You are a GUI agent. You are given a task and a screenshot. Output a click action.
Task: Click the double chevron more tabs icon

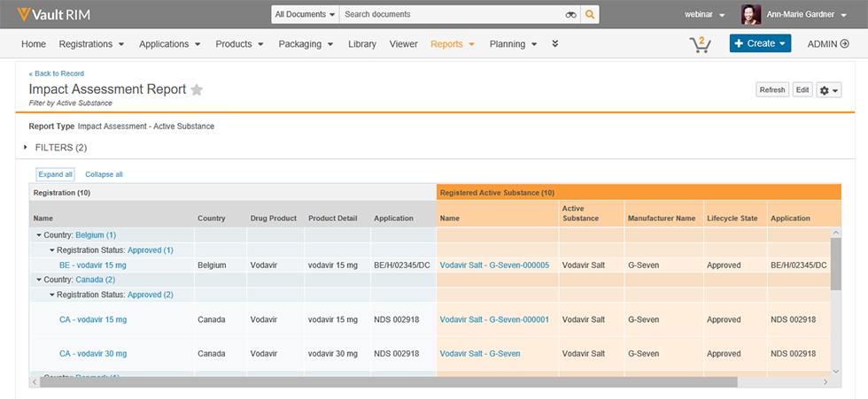(x=555, y=44)
